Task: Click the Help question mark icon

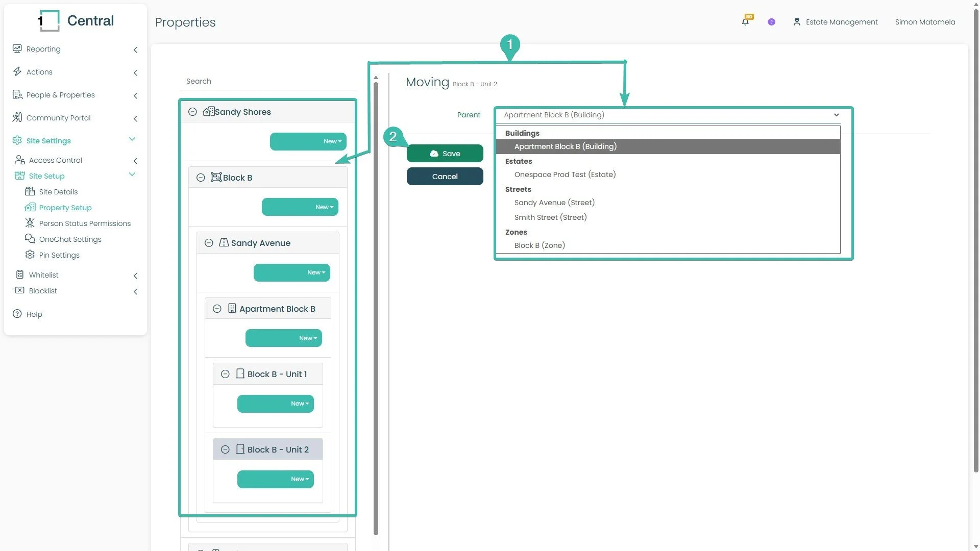Action: click(17, 314)
